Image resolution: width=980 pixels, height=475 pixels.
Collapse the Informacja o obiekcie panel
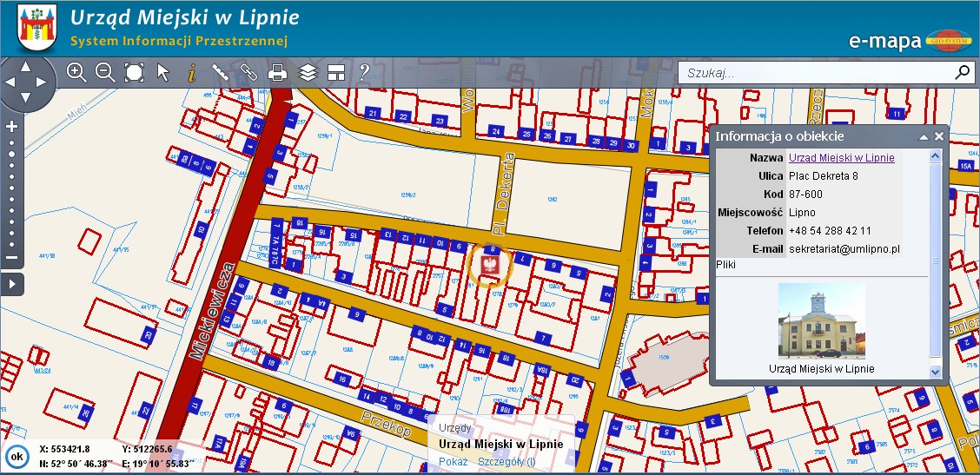tap(924, 136)
